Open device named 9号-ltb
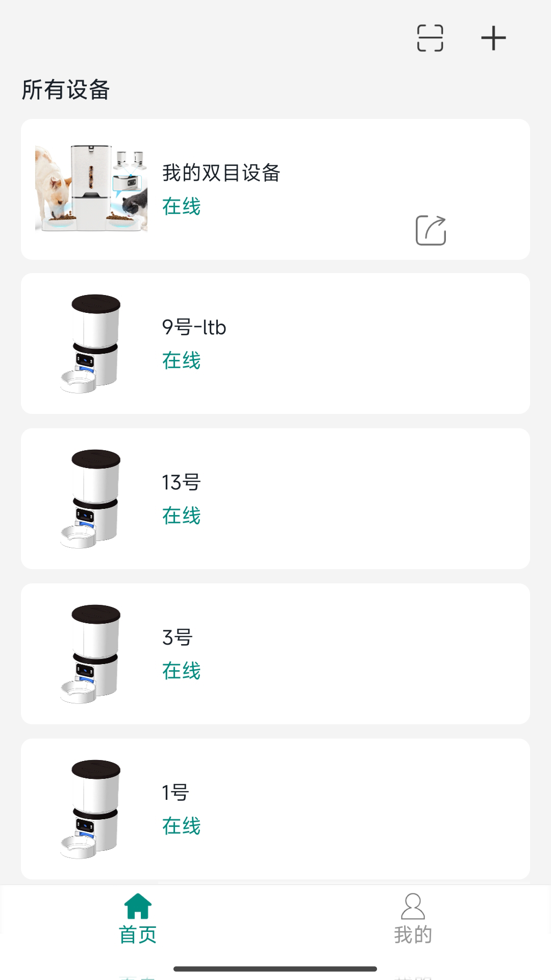 click(194, 327)
